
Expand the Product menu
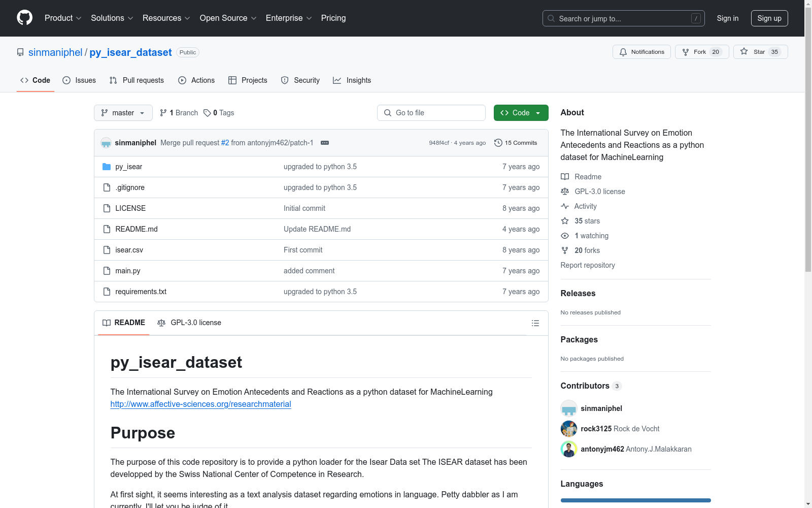pyautogui.click(x=63, y=18)
